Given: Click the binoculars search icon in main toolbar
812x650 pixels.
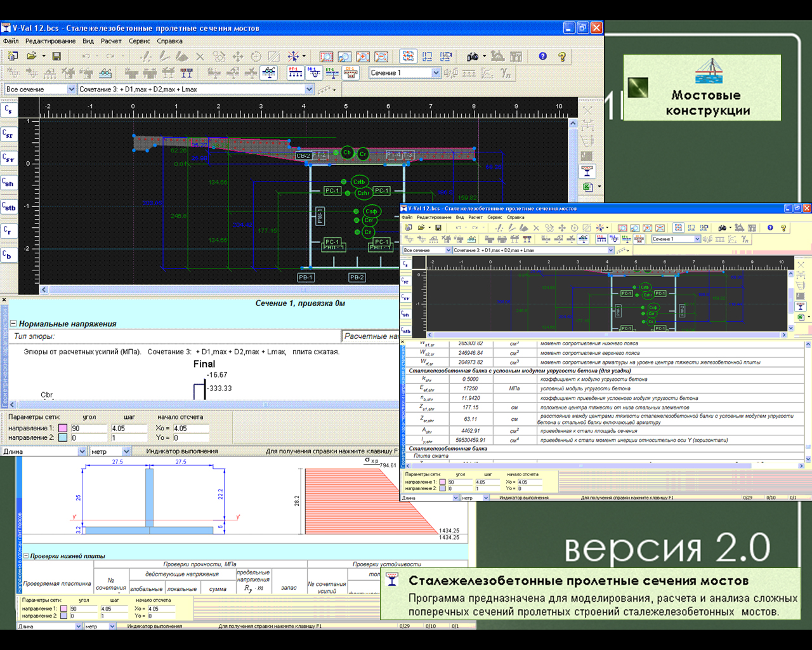Looking at the screenshot, I should click(473, 56).
